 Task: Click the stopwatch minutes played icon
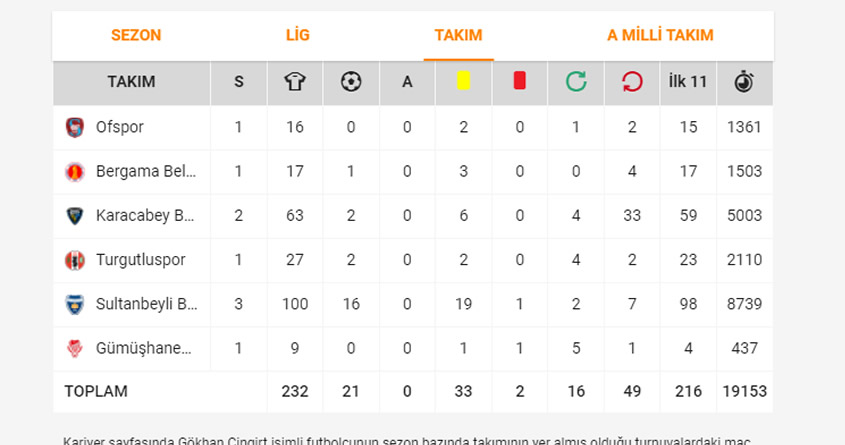coord(744,82)
